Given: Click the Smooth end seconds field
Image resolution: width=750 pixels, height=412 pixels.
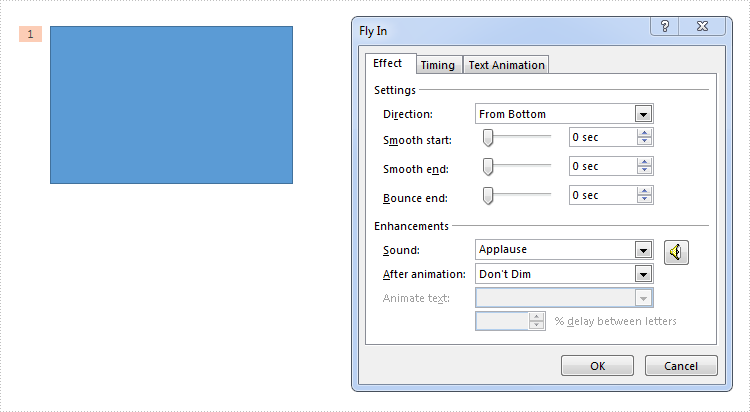Looking at the screenshot, I should 604,166.
